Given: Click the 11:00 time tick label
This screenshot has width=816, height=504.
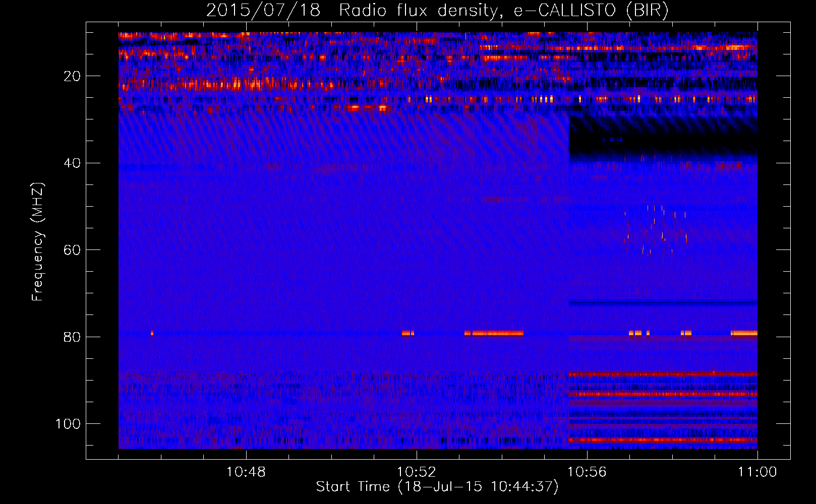Looking at the screenshot, I should [757, 472].
